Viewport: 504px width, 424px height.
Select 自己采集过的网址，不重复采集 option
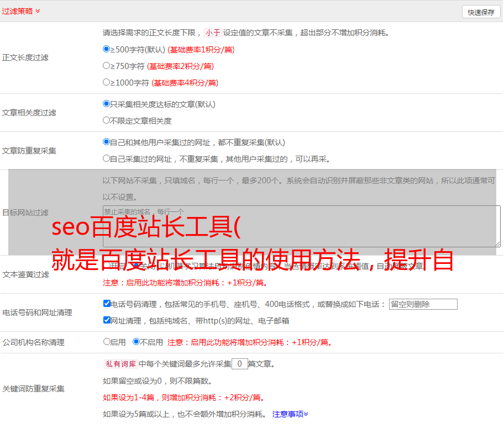(107, 158)
